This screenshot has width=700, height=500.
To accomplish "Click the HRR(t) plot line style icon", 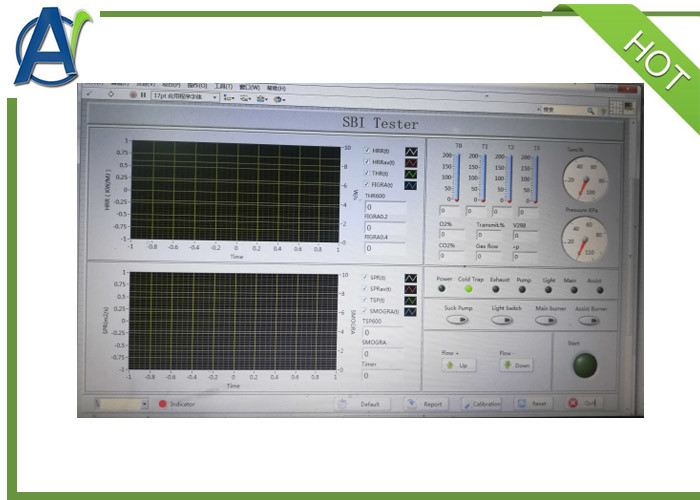I will (410, 150).
